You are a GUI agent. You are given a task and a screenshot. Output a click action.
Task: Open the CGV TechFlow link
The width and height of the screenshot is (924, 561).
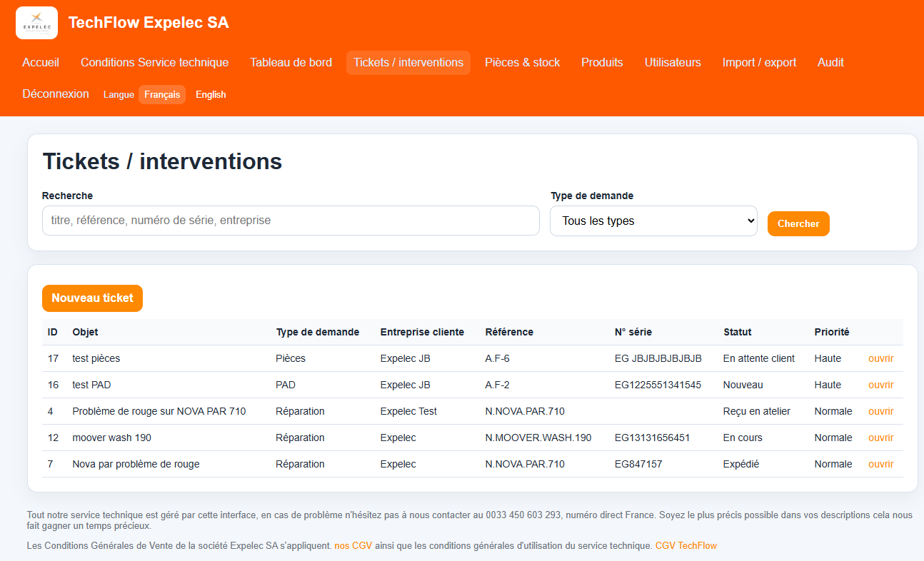pos(686,546)
